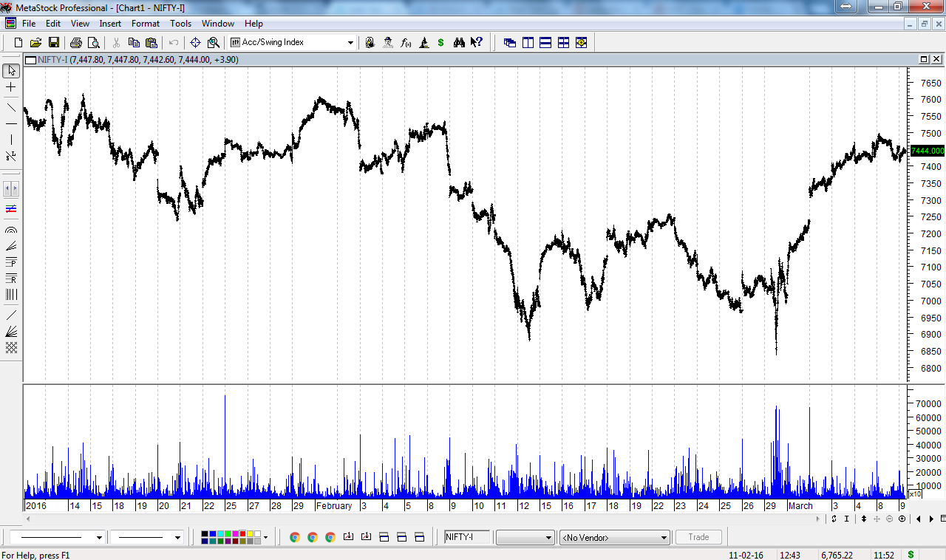Toggle the left-right arrows toolbox expander
This screenshot has width=946, height=560.
11,188
